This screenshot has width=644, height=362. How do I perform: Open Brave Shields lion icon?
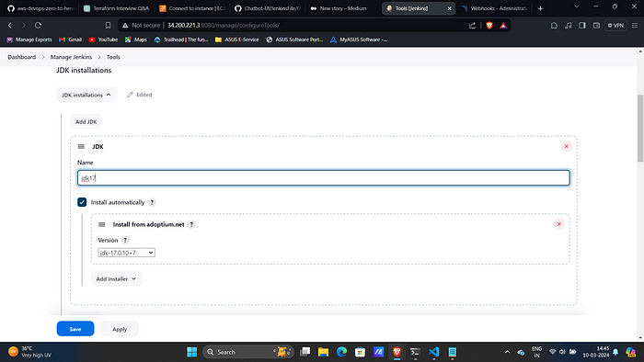(x=489, y=26)
